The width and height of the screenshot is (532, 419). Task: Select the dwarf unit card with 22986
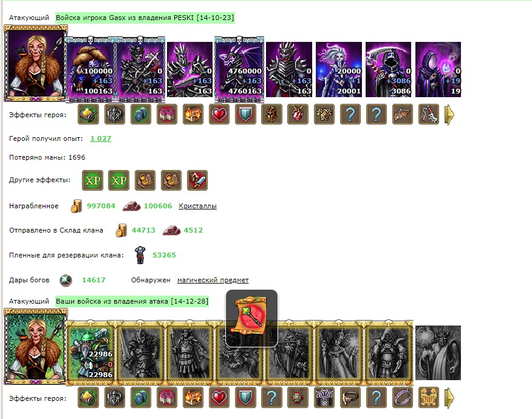tap(90, 352)
